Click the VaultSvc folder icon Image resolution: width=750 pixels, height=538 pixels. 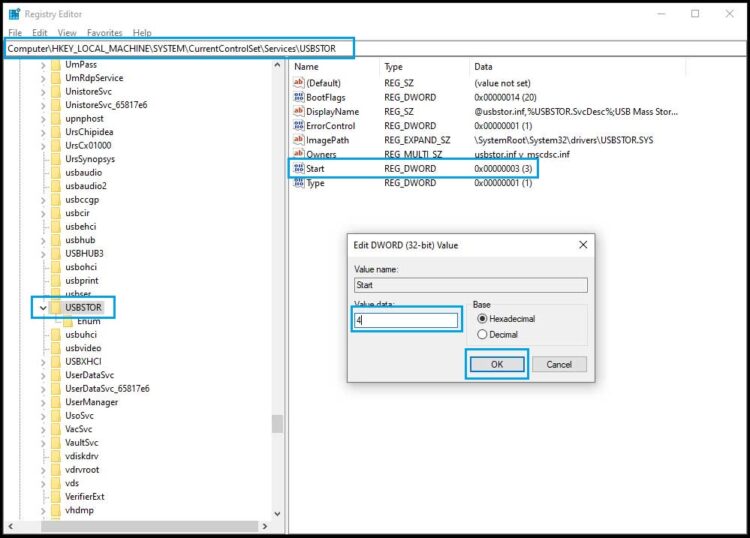56,443
